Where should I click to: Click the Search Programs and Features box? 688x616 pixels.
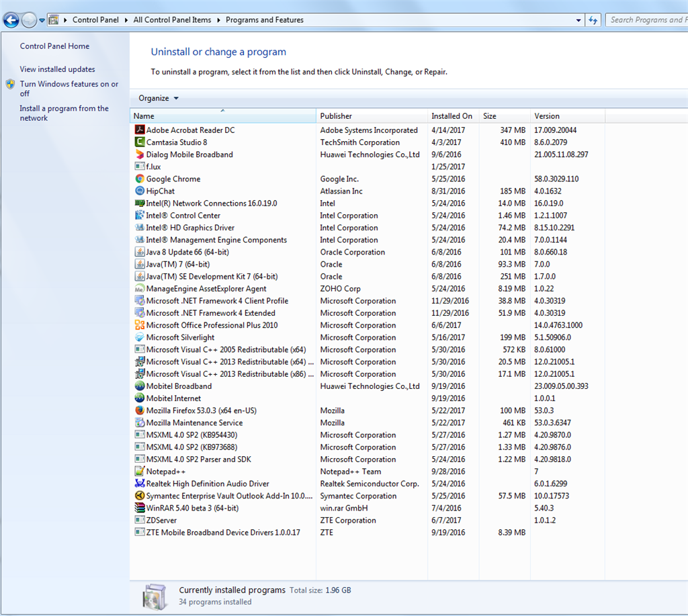click(x=646, y=19)
